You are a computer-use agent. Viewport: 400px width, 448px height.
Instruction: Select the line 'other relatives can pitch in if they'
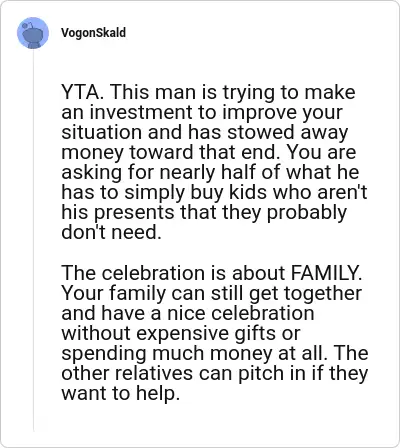(x=215, y=373)
